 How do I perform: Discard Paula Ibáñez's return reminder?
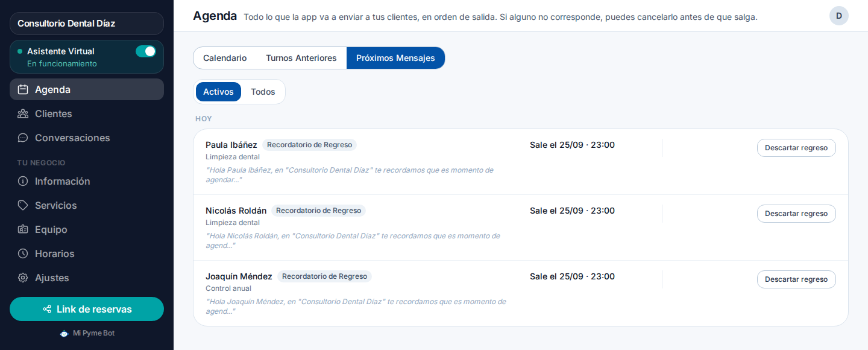point(796,148)
